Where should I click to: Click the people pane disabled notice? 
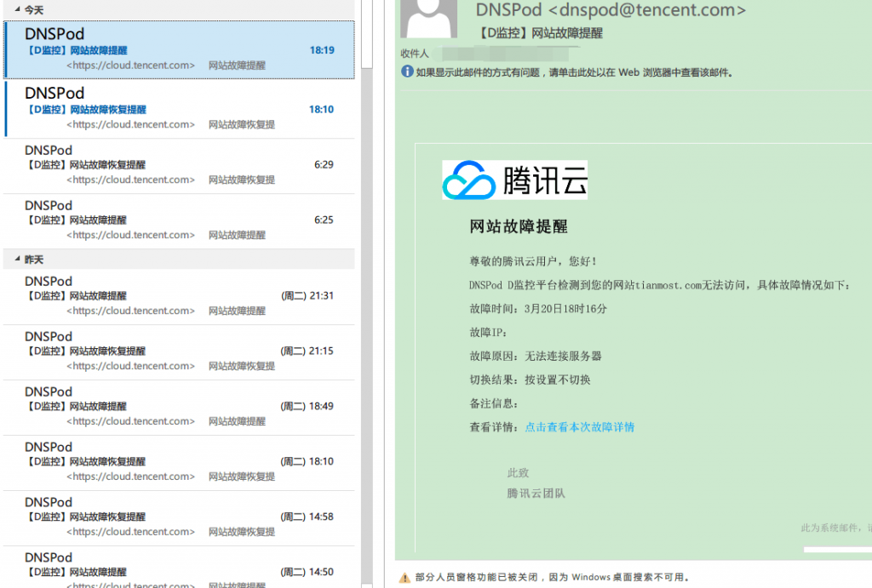click(552, 578)
